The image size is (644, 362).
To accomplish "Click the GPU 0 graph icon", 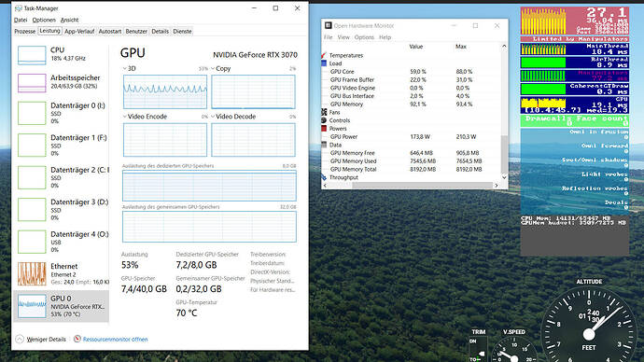I will click(32, 306).
